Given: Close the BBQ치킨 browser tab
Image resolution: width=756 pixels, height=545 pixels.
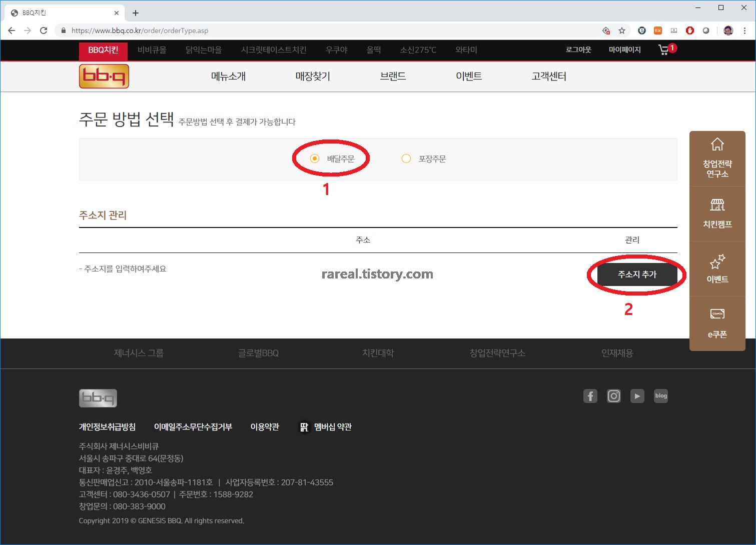Looking at the screenshot, I should click(x=117, y=13).
